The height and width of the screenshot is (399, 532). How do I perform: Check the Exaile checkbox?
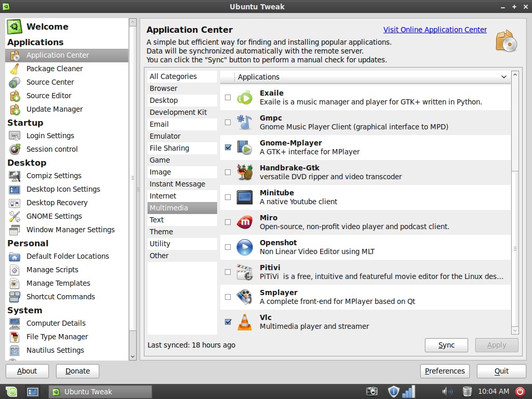click(x=228, y=97)
